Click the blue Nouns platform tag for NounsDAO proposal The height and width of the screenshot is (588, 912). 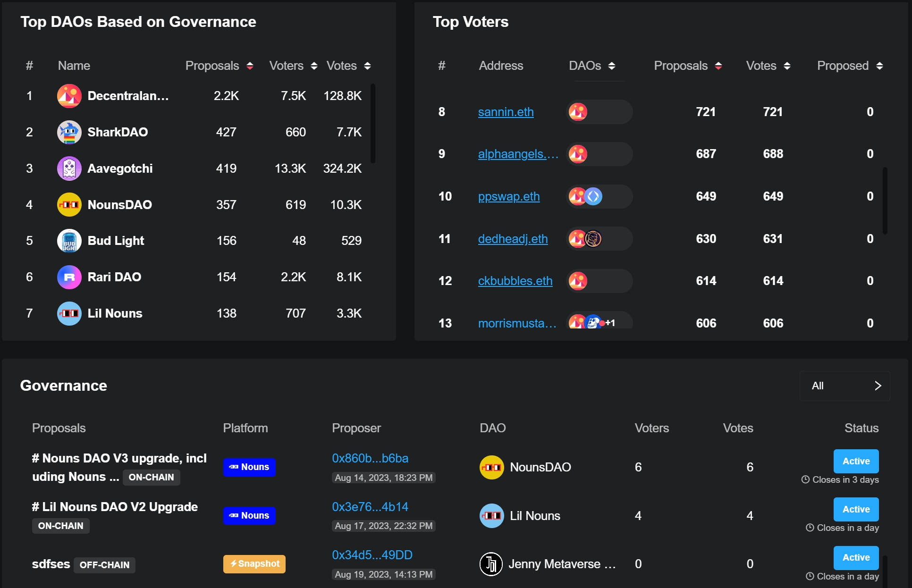249,467
